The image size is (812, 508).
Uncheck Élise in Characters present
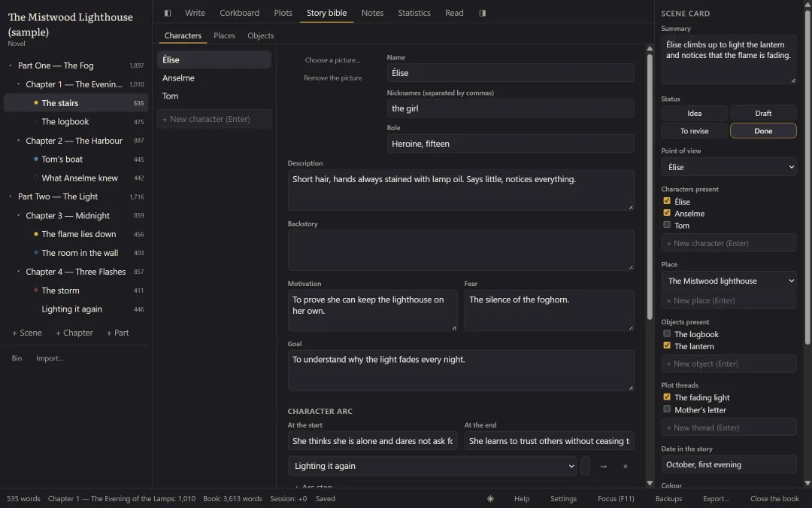(x=667, y=201)
